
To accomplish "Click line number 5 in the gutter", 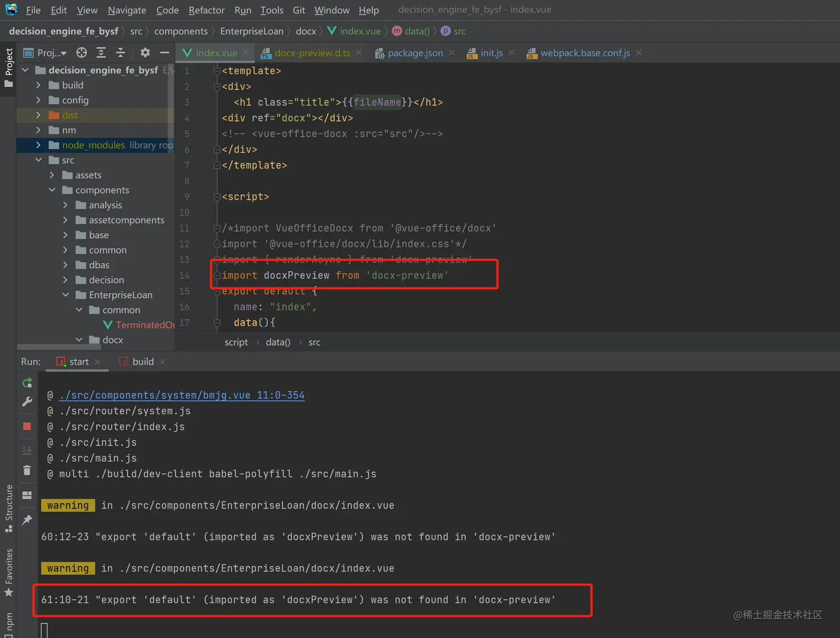I will click(x=187, y=134).
